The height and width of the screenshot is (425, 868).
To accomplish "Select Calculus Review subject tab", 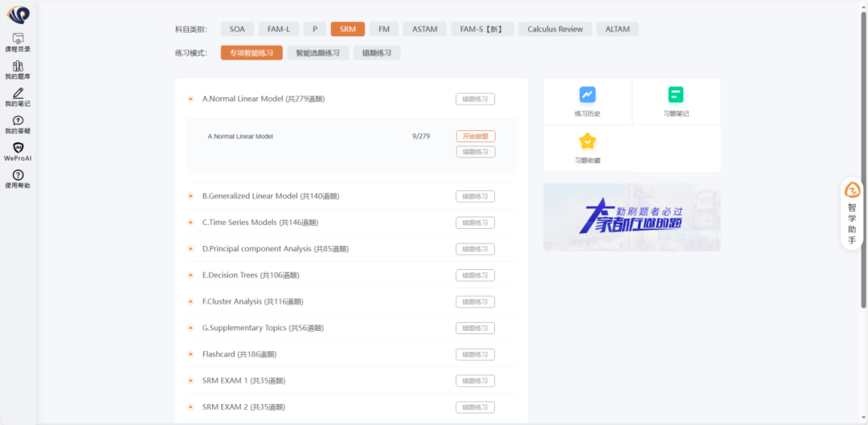I will 555,29.
